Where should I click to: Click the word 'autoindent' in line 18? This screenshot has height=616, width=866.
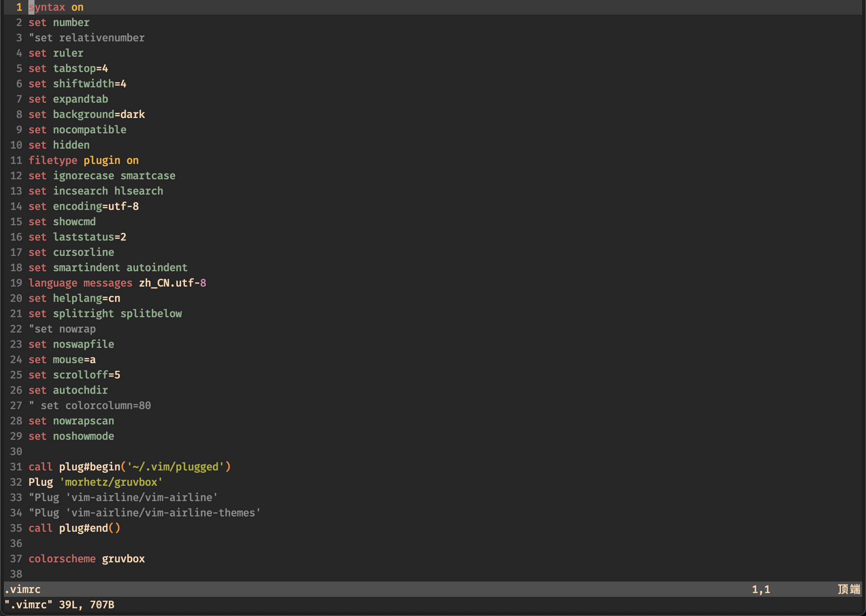(x=157, y=268)
